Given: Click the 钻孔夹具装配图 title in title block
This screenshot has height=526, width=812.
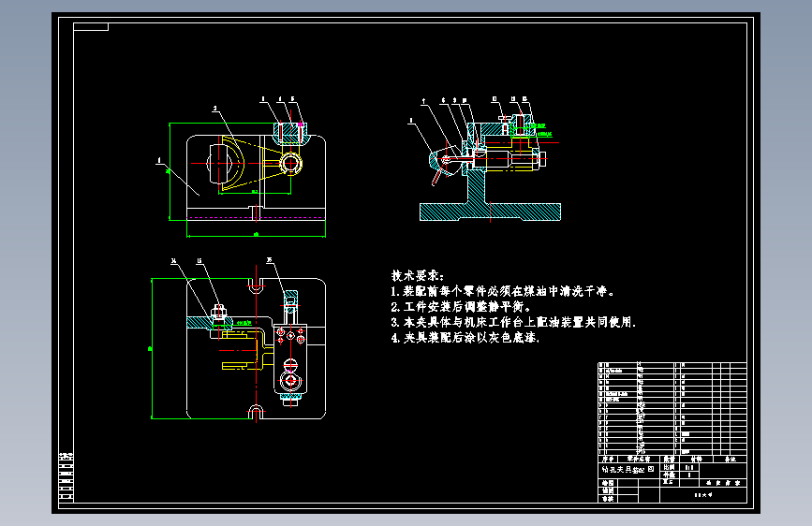Looking at the screenshot, I should click(628, 470).
